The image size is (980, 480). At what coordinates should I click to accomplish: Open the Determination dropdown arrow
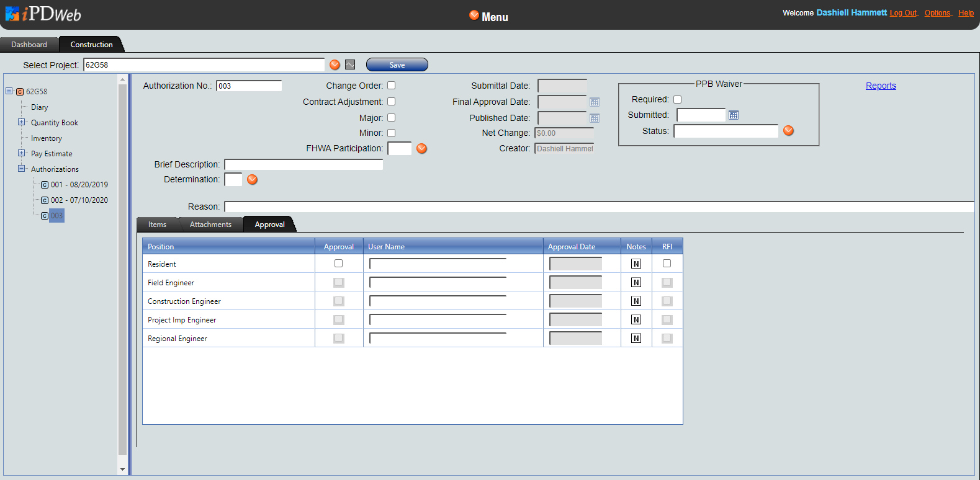(253, 180)
